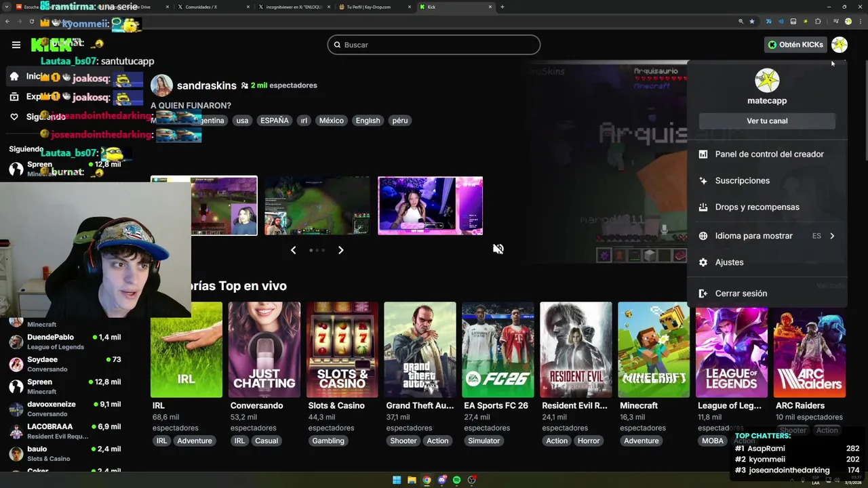The height and width of the screenshot is (488, 868).
Task: Open Chrome from the taskbar
Action: point(427,480)
